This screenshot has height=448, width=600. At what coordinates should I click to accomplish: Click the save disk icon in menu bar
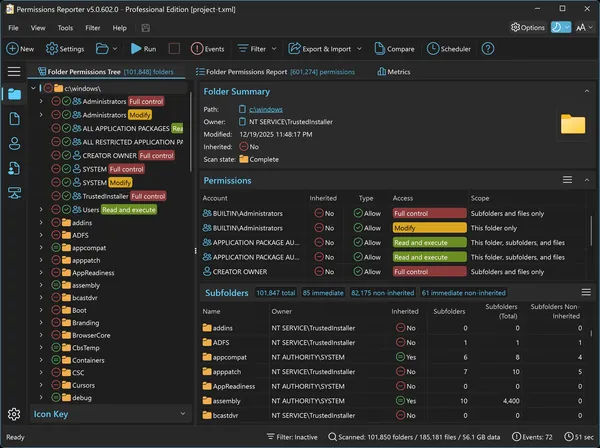145,28
